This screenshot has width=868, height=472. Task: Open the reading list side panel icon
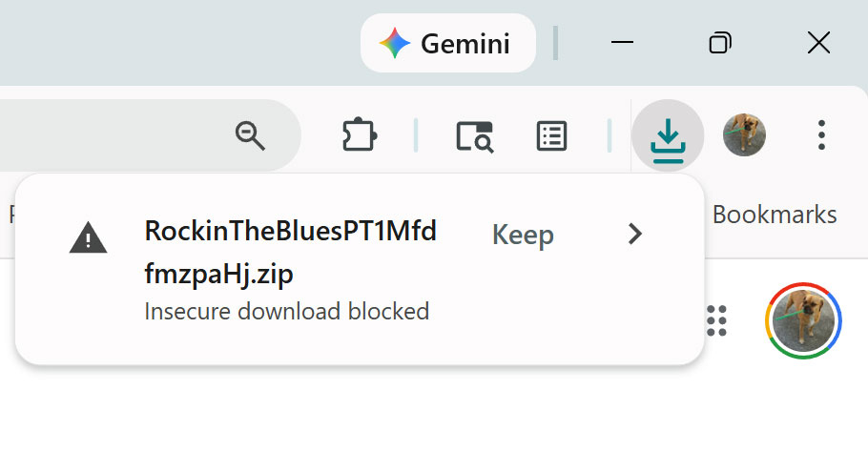552,136
